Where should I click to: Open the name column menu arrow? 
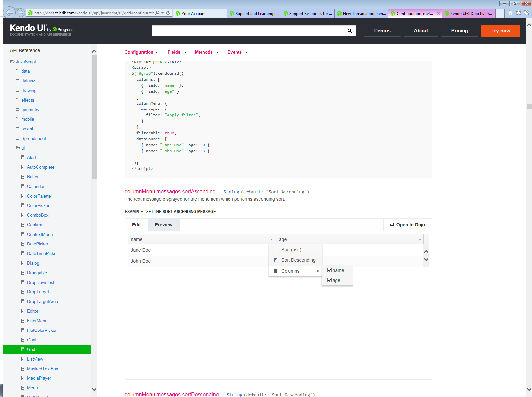tap(272, 239)
